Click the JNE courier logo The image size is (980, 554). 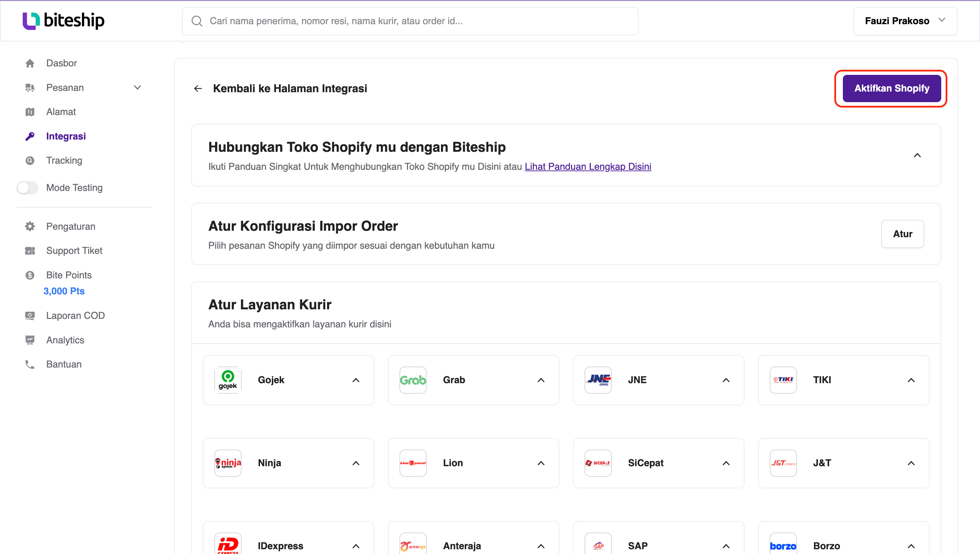pyautogui.click(x=598, y=380)
